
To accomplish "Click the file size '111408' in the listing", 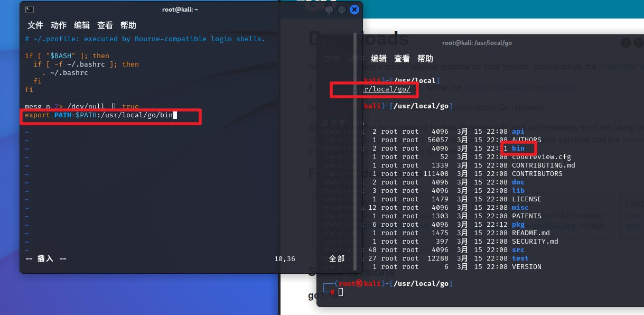I will [x=436, y=173].
